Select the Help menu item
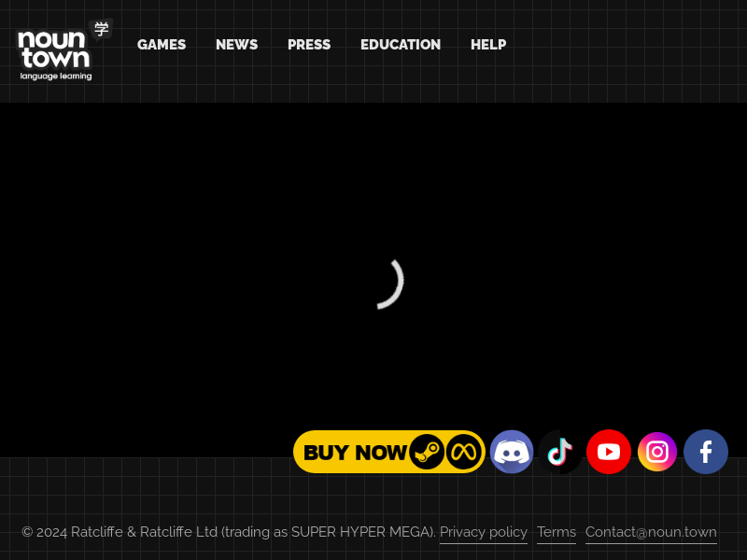Screen dimensions: 747x560 [488, 45]
